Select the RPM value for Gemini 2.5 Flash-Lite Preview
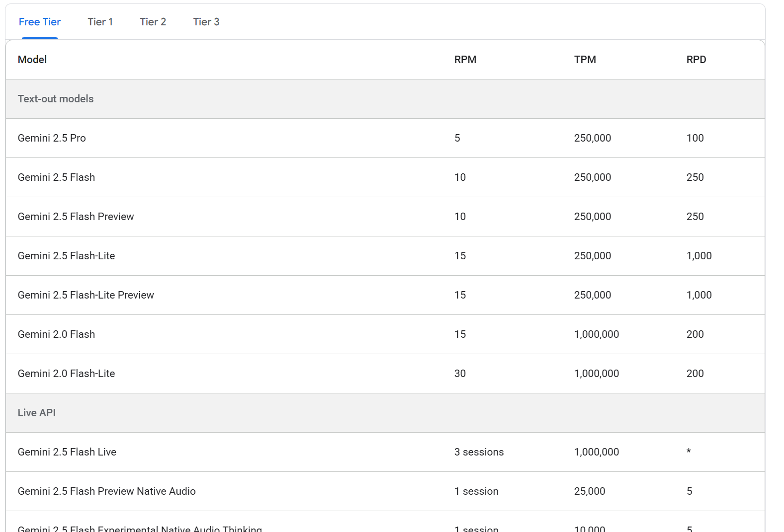The width and height of the screenshot is (784, 532). (460, 295)
